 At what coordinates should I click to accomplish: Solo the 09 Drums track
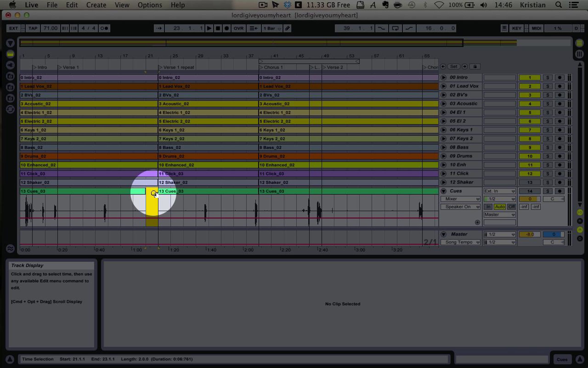[x=548, y=156]
